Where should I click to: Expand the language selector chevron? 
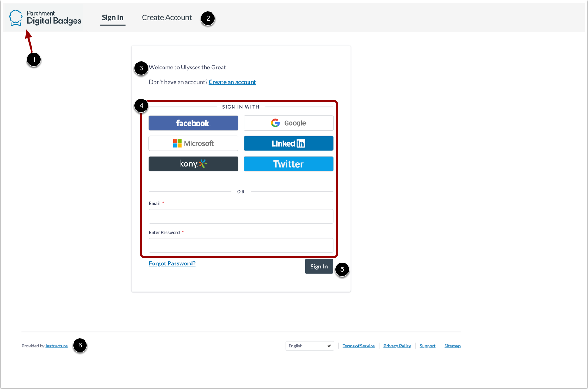pos(328,346)
